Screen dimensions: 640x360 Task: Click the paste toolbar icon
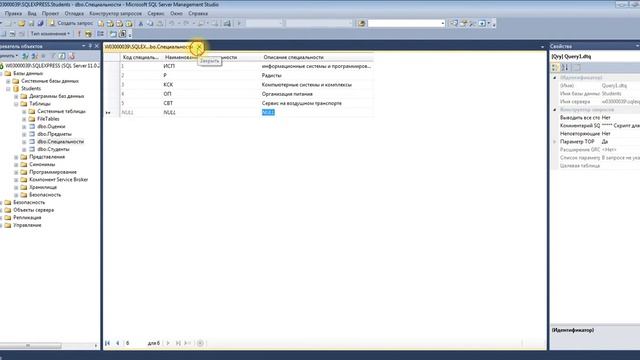coord(160,24)
